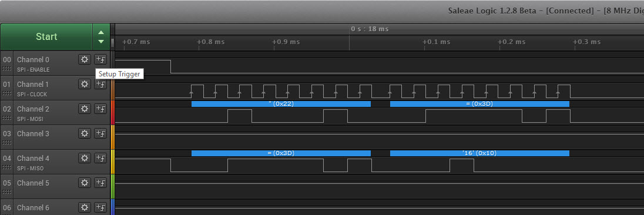Screen dimensions: 644x215
Task: Click the +0.8 ms timeline marker
Action: point(211,42)
